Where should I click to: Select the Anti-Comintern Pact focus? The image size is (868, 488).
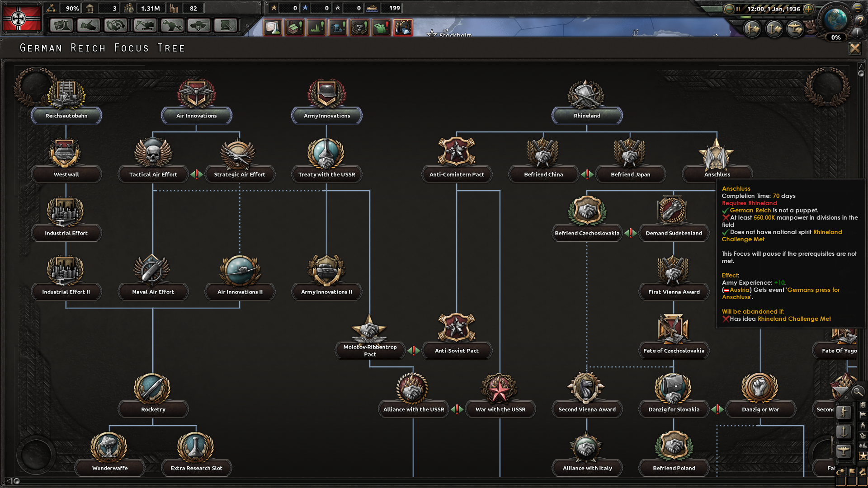point(457,160)
